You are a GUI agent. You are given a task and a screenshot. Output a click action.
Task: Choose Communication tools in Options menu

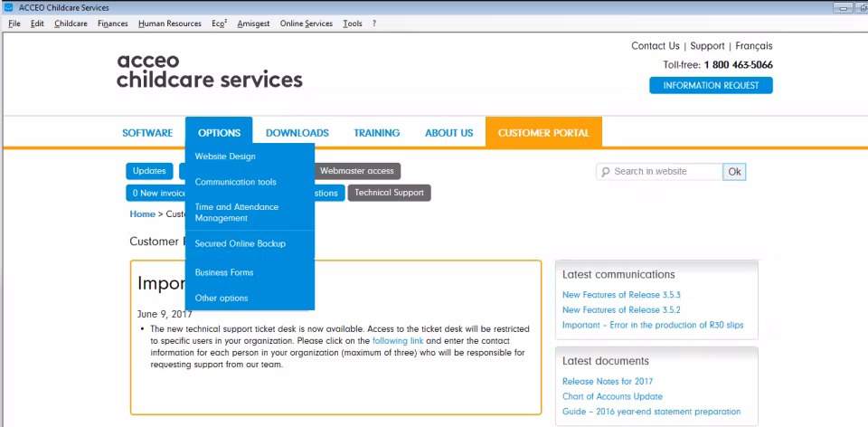click(x=235, y=182)
